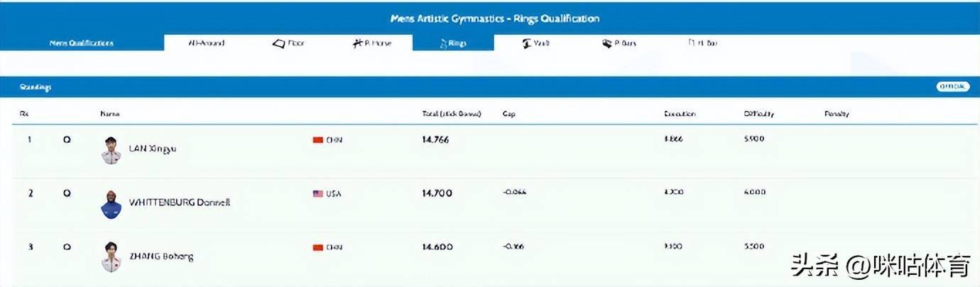Image resolution: width=980 pixels, height=287 pixels.
Task: Select the Pommel Horse apparatus icon
Action: (358, 43)
